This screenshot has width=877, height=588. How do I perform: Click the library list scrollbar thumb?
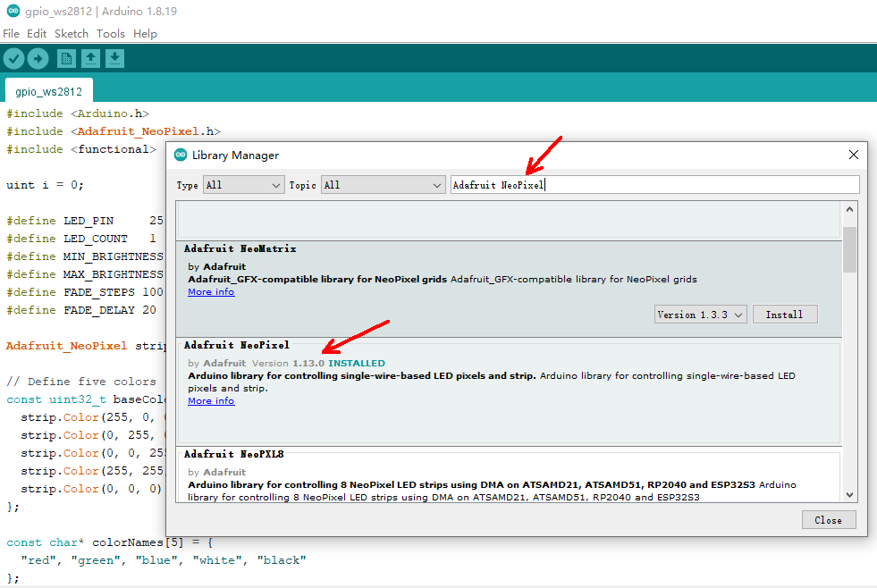pyautogui.click(x=849, y=249)
